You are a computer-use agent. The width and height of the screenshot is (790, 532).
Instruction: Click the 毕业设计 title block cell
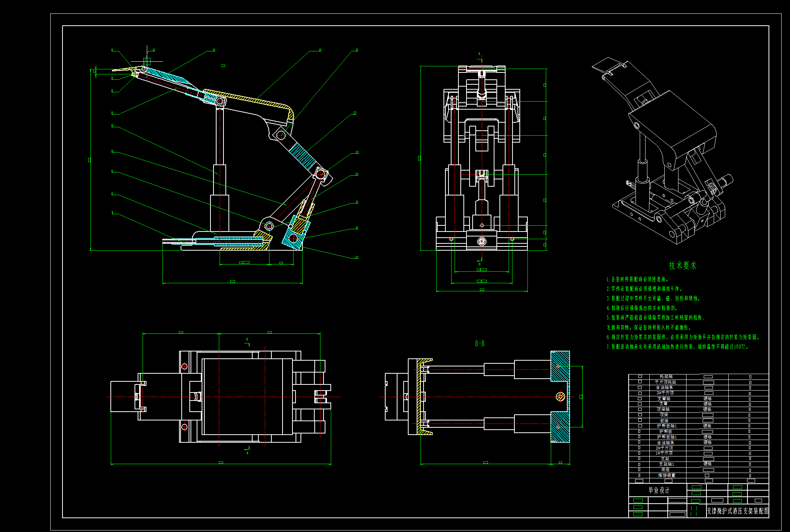click(x=659, y=490)
